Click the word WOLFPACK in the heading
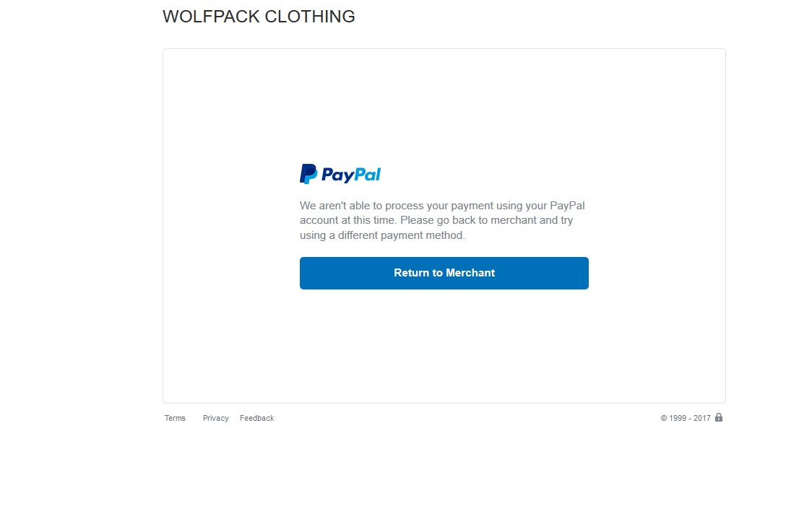The width and height of the screenshot is (812, 506). tap(211, 17)
